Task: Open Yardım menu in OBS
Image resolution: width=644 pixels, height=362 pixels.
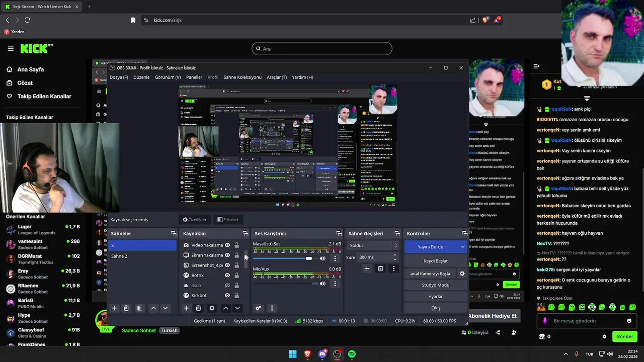Action: [x=302, y=77]
